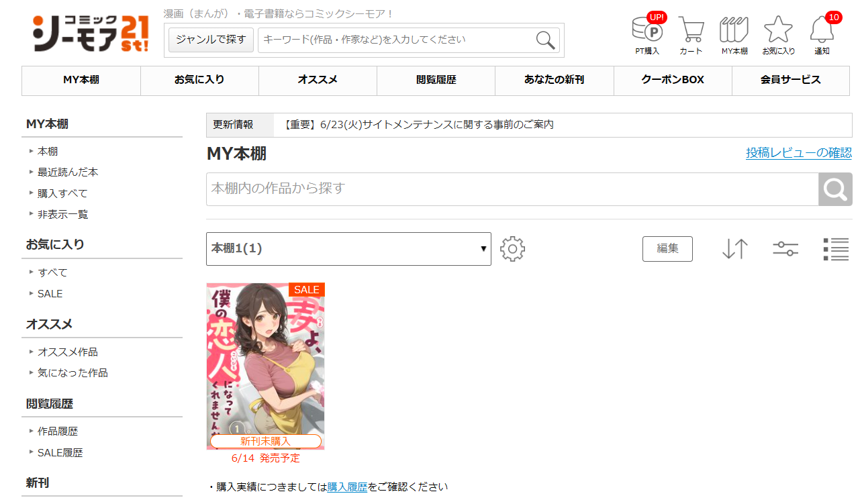Open sidebar 非表示一覧 link
Screen dimensions: 862x504
coord(63,215)
